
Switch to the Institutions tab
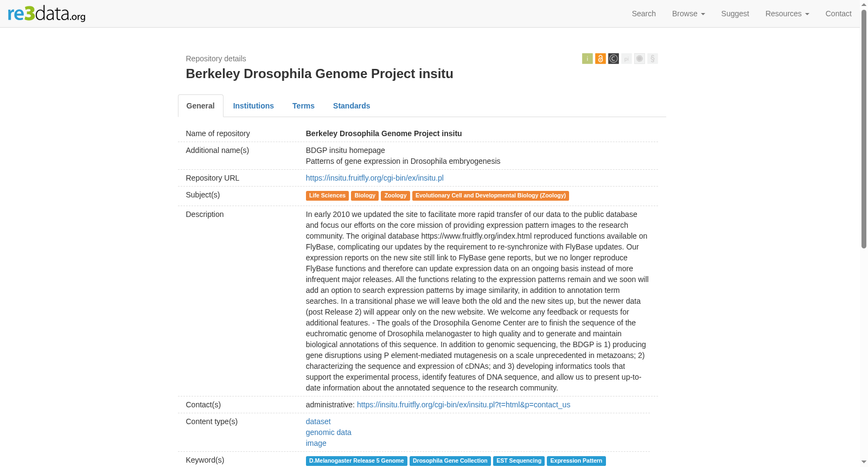(253, 106)
